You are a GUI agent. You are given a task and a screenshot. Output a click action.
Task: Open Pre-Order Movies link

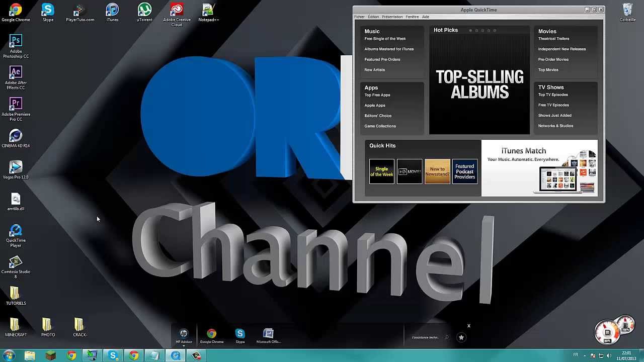coord(553,59)
